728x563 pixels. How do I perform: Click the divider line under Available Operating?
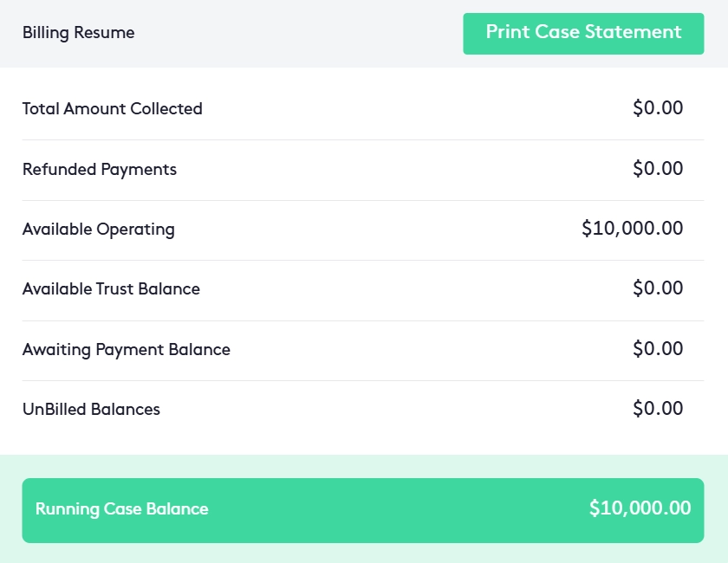click(362, 260)
